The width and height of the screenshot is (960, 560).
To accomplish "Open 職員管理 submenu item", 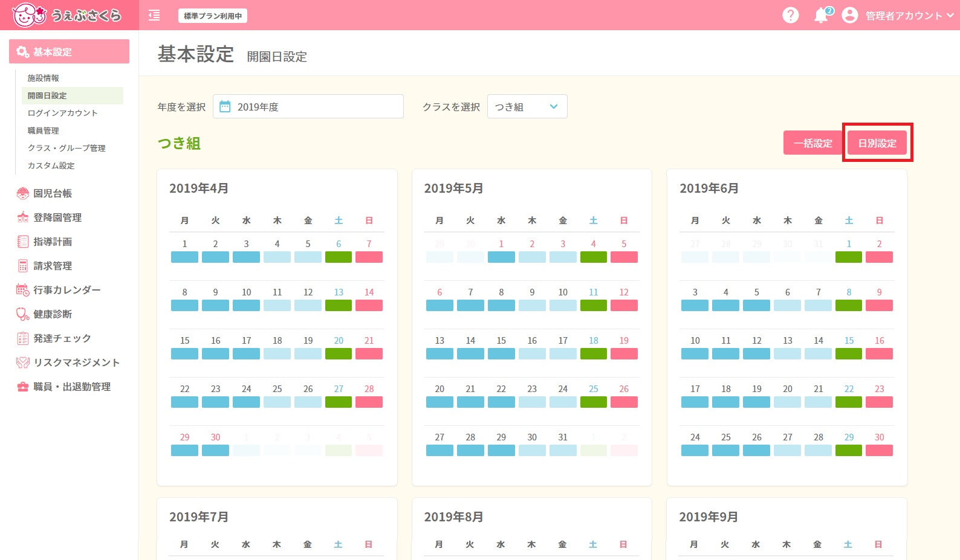I will point(44,130).
